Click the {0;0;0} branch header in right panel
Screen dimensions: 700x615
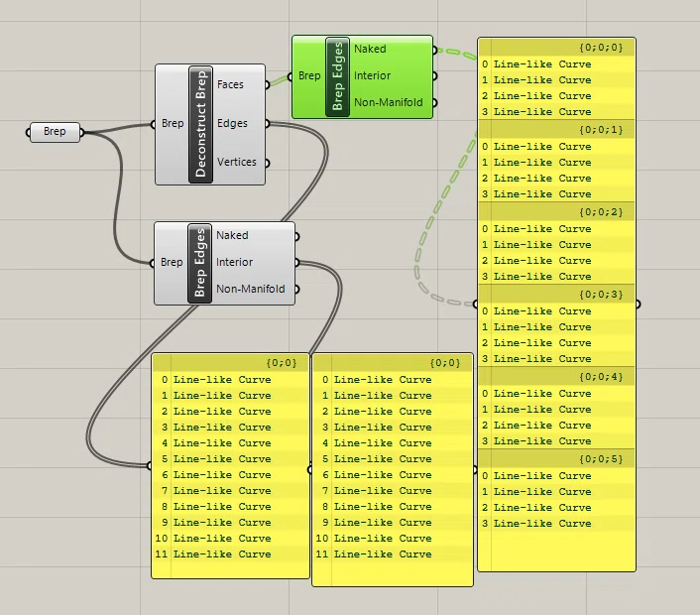tap(556, 48)
